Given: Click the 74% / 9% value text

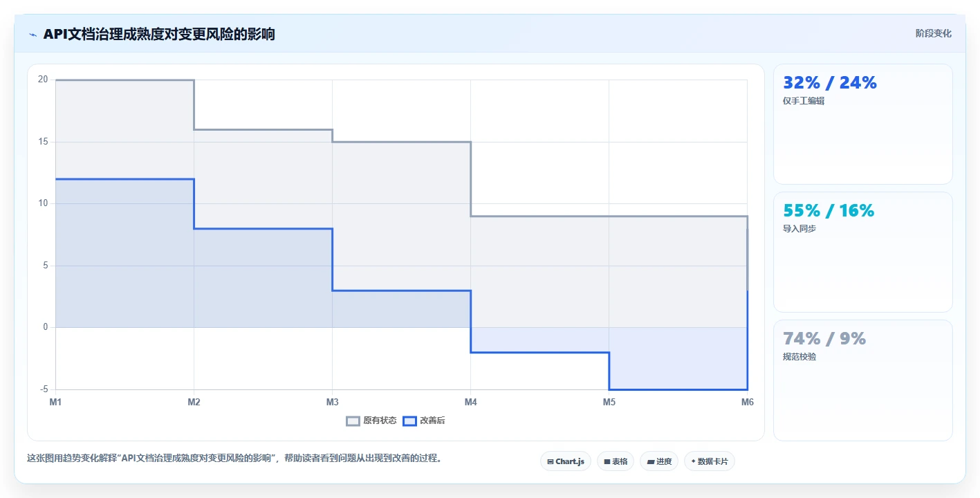Looking at the screenshot, I should (x=824, y=339).
